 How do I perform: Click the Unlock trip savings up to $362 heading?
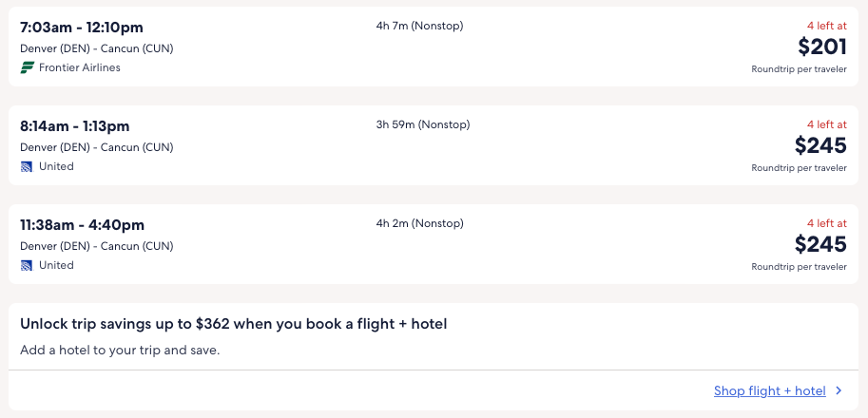tap(234, 324)
